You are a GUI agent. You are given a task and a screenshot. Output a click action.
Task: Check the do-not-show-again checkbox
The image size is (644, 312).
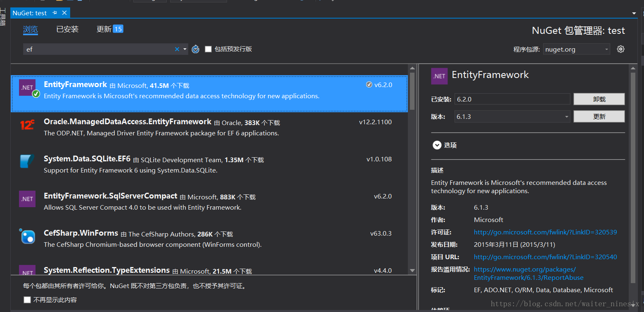point(27,300)
